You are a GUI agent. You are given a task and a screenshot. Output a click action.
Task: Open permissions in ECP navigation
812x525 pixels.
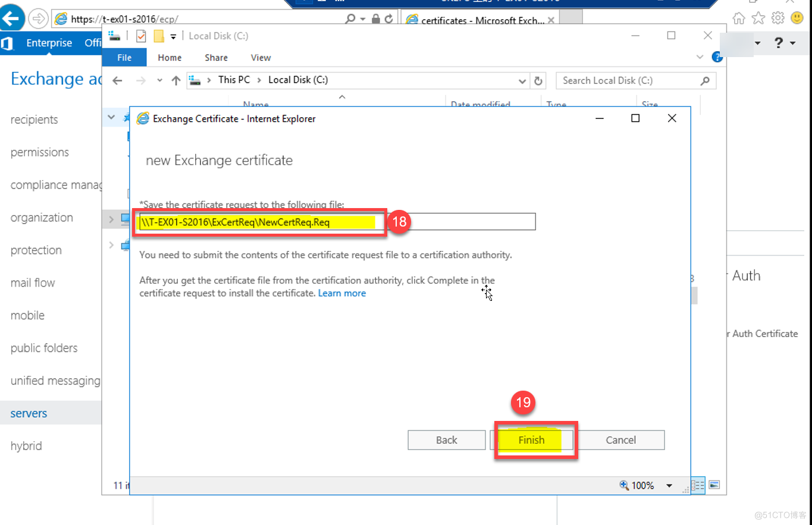pyautogui.click(x=40, y=152)
